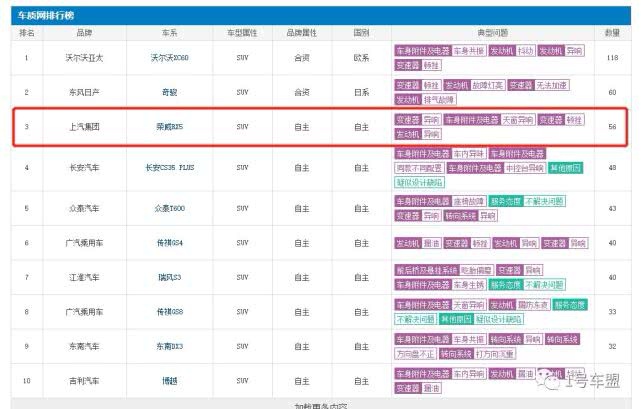Click the 日系 country cell

(361, 92)
